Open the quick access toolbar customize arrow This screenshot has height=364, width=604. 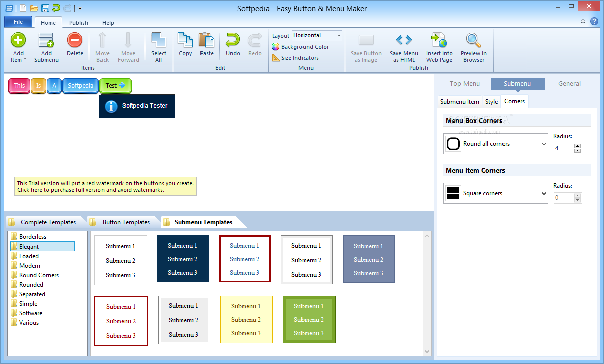[x=80, y=8]
